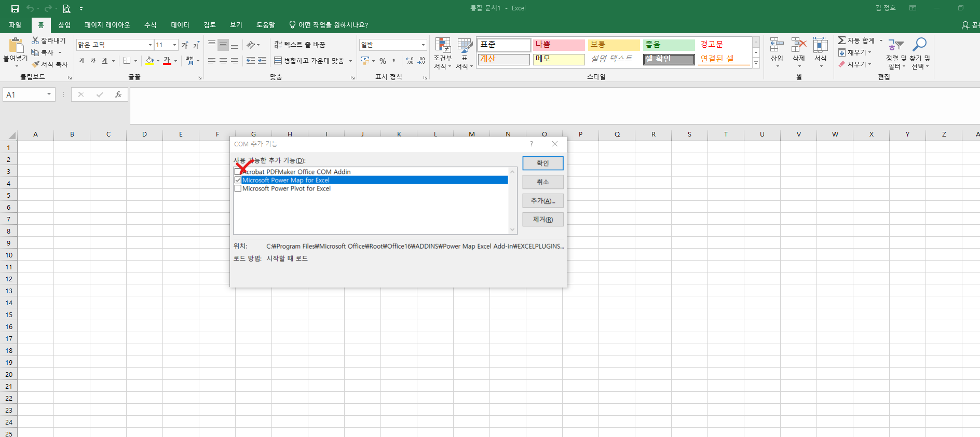980x437 pixels.
Task: Click AutoSum (자동 합계) sigma icon
Action: 841,40
